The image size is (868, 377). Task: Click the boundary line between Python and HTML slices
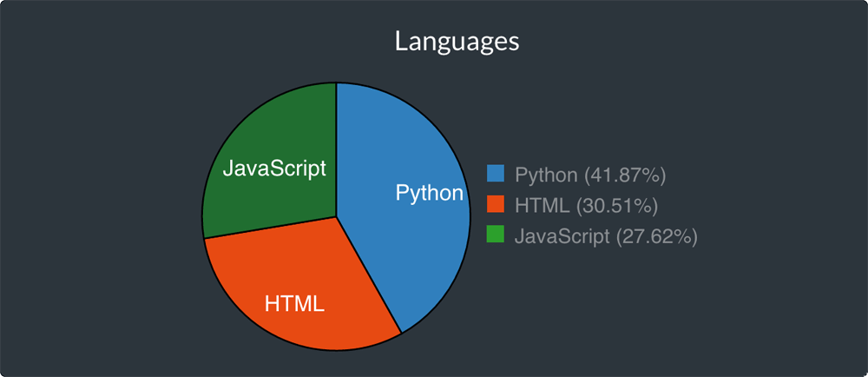[x=369, y=275]
